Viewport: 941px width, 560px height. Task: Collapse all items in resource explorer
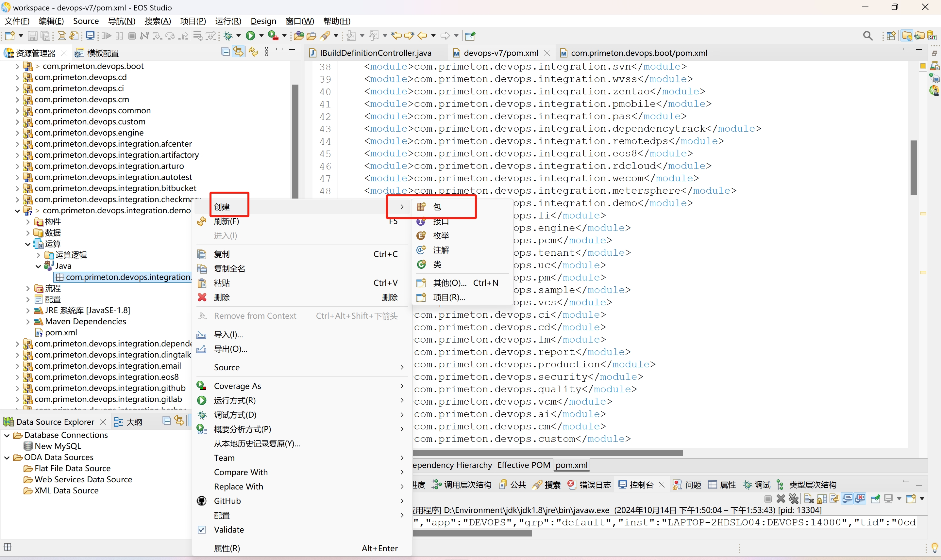(x=226, y=52)
